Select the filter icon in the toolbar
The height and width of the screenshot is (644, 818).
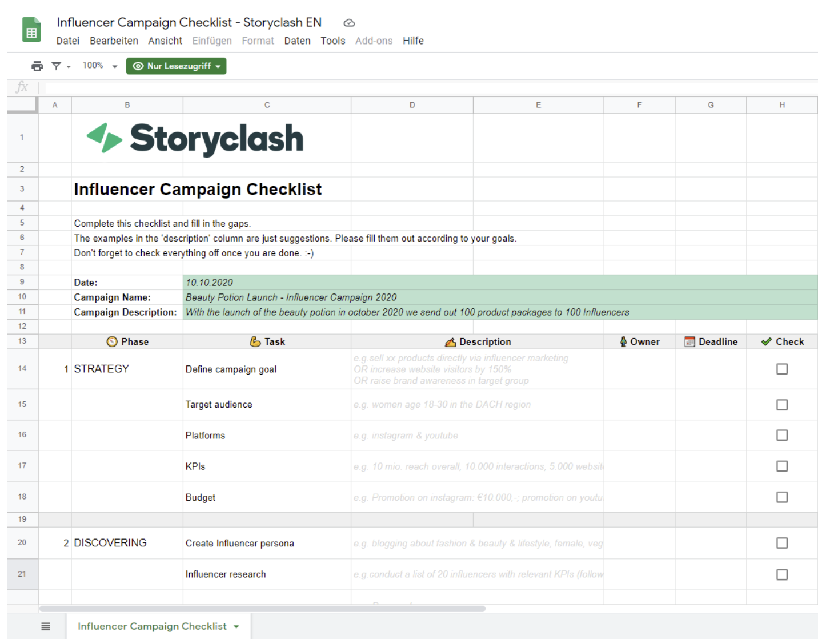55,66
